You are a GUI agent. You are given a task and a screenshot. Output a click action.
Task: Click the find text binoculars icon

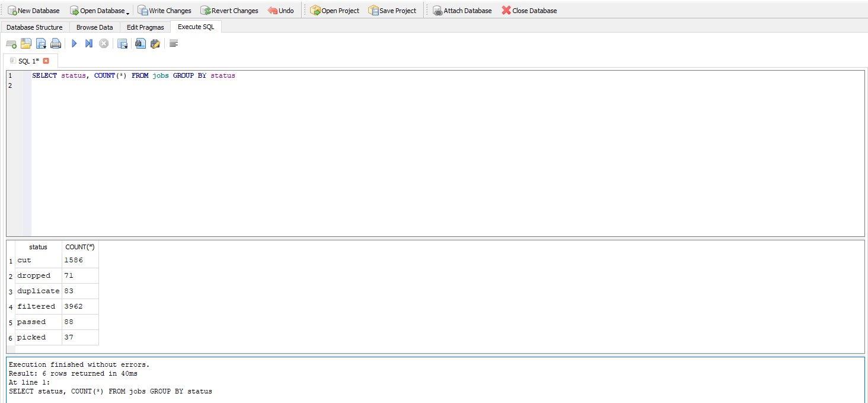point(141,43)
